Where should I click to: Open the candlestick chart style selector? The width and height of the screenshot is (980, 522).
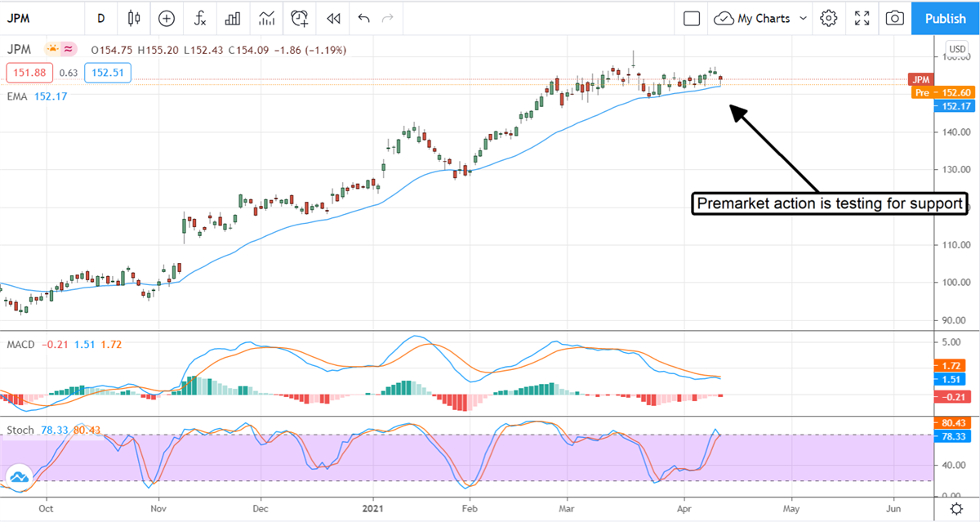[x=135, y=18]
